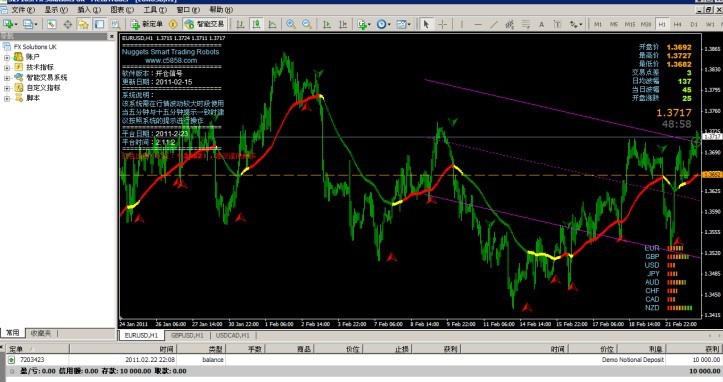This screenshot has width=723, height=382.
Task: Open the periodicity clock icon
Action: [x=381, y=24]
